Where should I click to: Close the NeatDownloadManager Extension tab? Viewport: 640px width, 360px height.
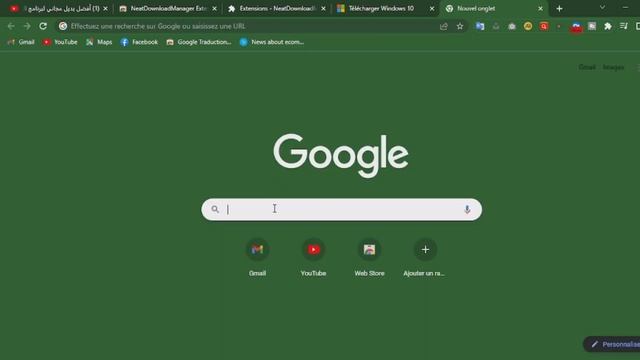tap(214, 9)
